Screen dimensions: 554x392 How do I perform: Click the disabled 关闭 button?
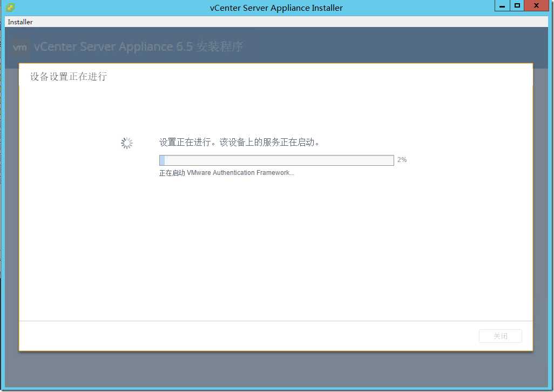pyautogui.click(x=501, y=336)
